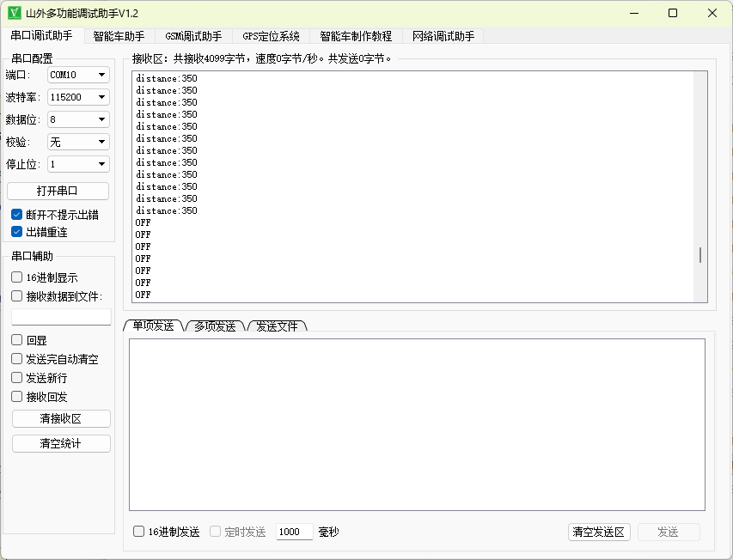Close the window
The image size is (733, 560).
(712, 13)
